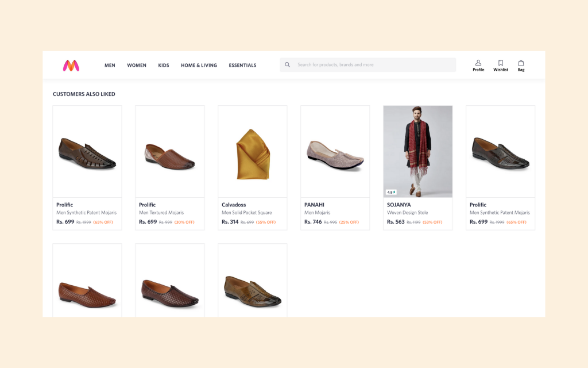Open the shopping Bag icon
Viewport: 588px width, 368px height.
(521, 63)
